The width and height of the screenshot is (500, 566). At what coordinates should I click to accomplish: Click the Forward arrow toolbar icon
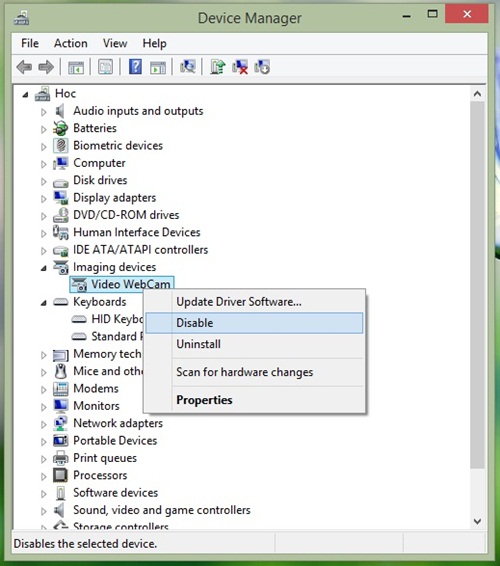(x=46, y=67)
